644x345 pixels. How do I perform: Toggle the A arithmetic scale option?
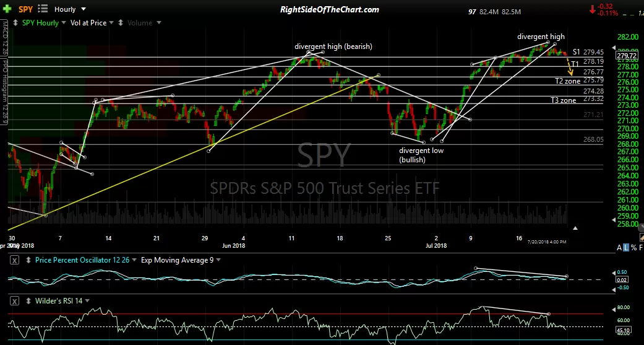click(x=619, y=248)
